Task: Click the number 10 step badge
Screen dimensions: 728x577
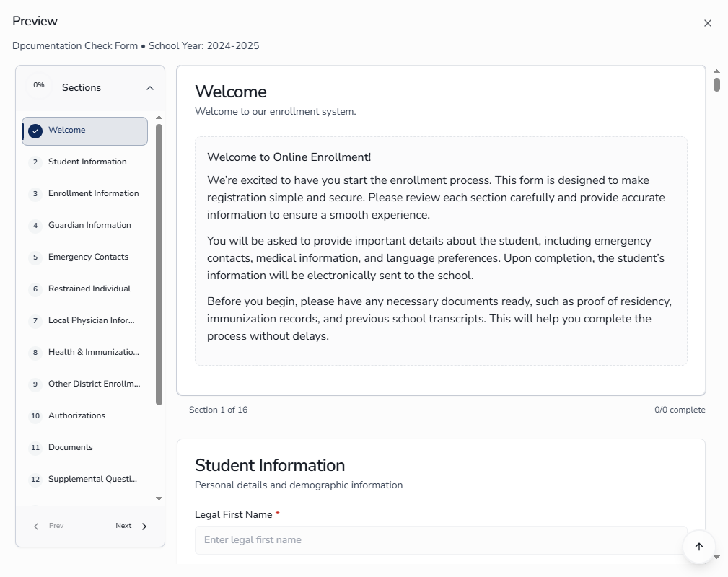Action: click(35, 416)
